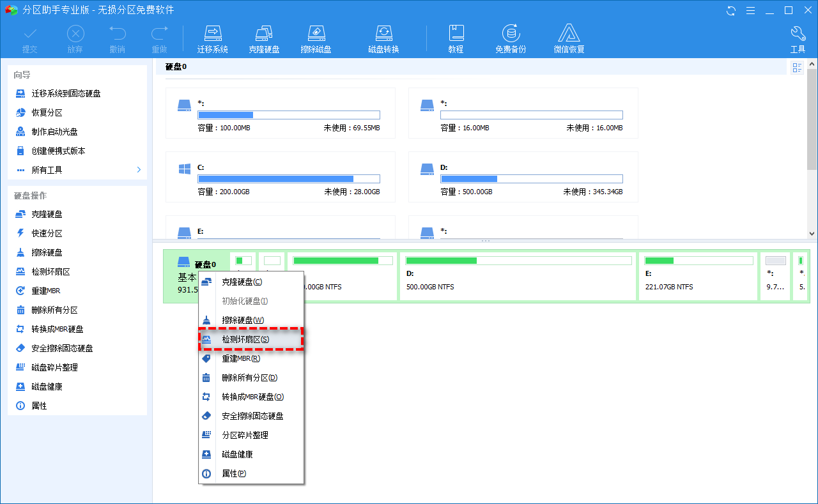Open 克隆硬盘 from the top toolbar
The image size is (818, 504).
[264, 39]
